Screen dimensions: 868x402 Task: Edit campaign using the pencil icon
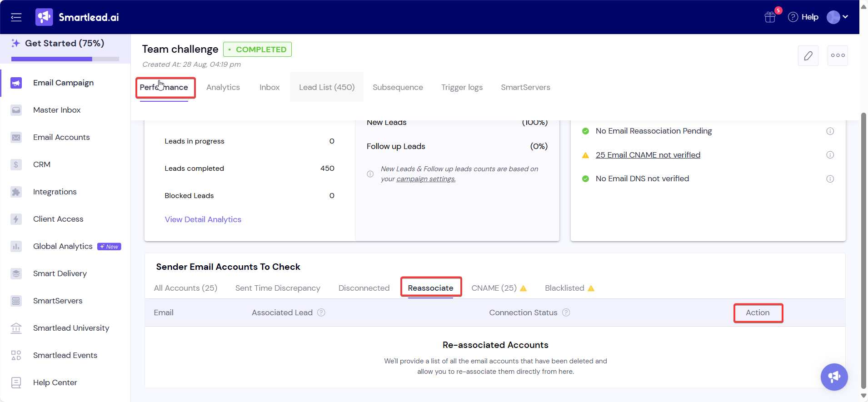click(x=808, y=55)
